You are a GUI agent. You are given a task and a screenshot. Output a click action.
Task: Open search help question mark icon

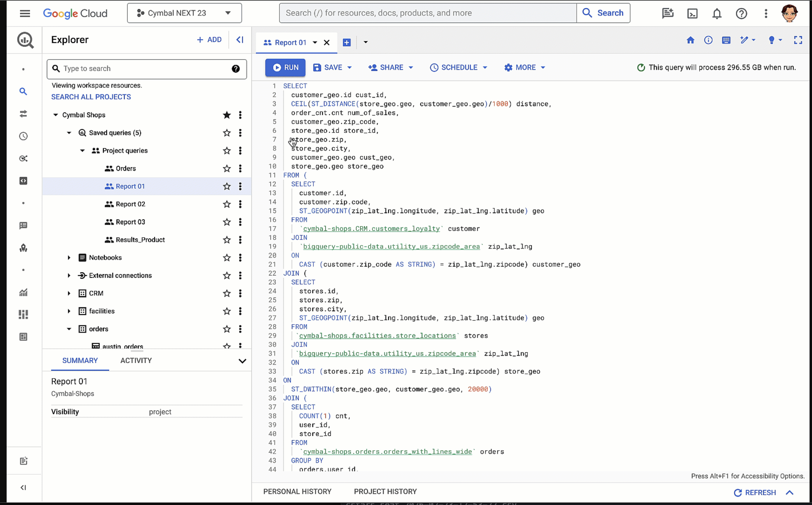coord(236,69)
